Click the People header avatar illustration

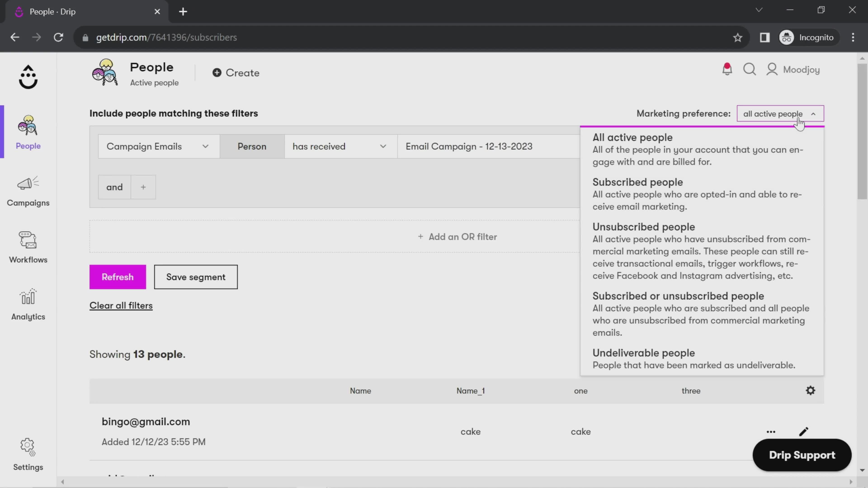click(105, 72)
